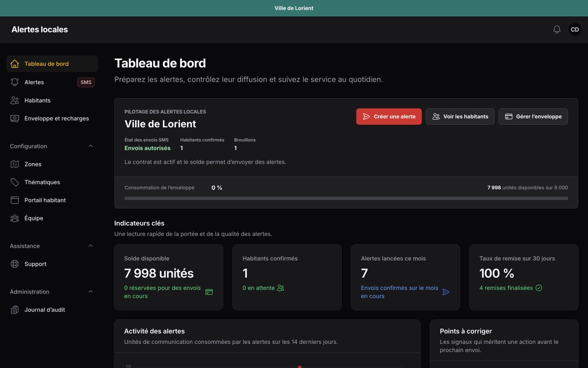Open the notifications bell icon

coord(557,29)
